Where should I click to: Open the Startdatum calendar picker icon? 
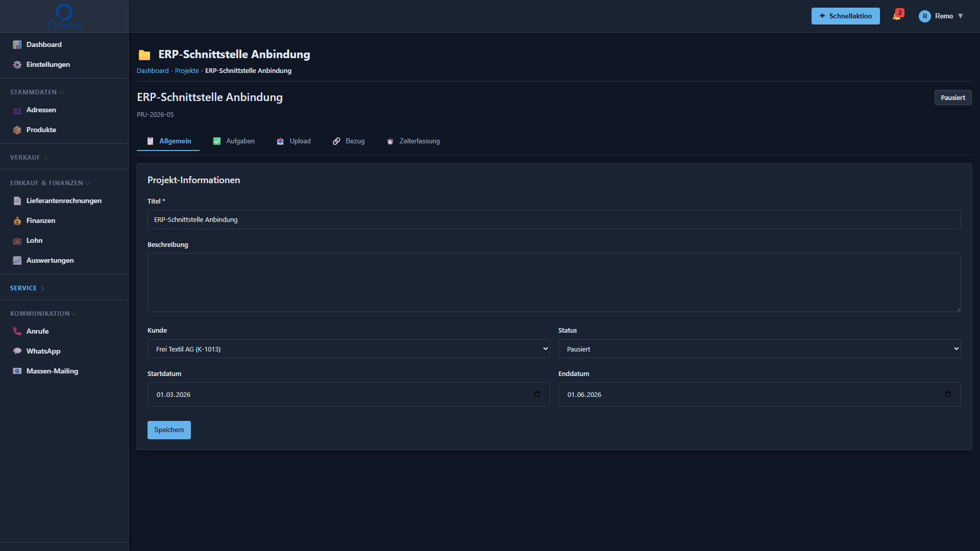[x=537, y=394]
